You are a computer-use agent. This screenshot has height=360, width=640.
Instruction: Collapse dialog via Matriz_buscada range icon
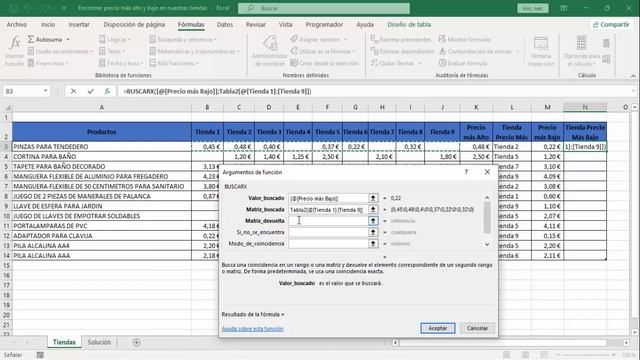[x=373, y=209]
